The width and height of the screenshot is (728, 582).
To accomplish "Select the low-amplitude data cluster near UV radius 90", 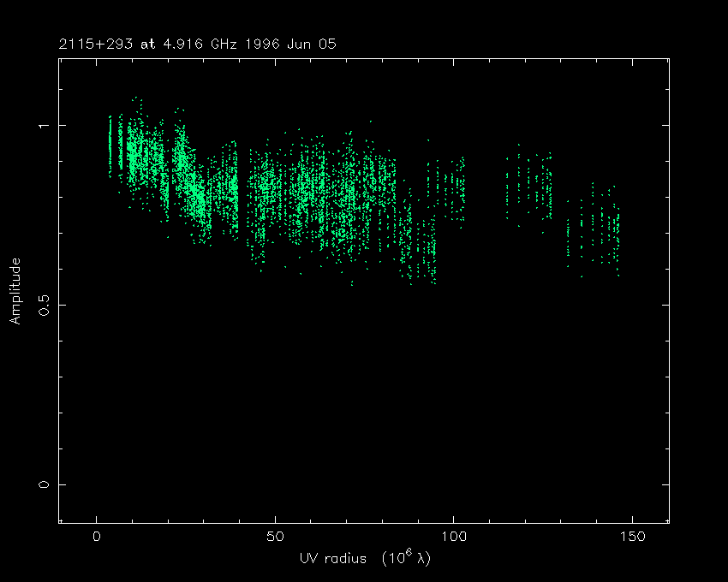I will point(420,244).
